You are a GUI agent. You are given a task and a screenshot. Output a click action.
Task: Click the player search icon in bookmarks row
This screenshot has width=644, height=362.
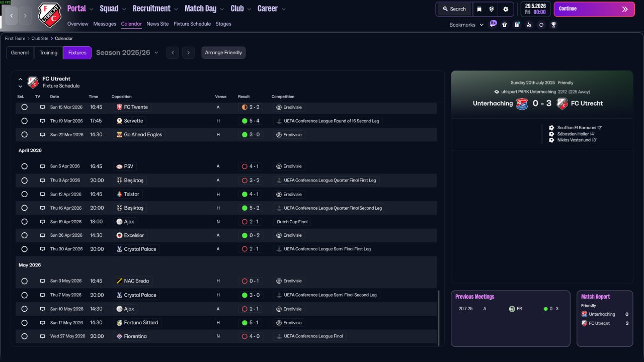coord(529,25)
